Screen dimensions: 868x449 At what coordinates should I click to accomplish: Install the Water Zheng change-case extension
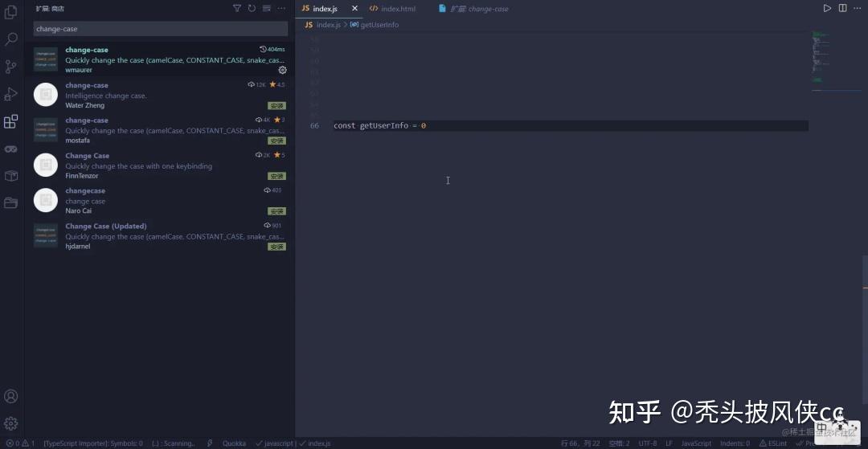click(x=276, y=105)
